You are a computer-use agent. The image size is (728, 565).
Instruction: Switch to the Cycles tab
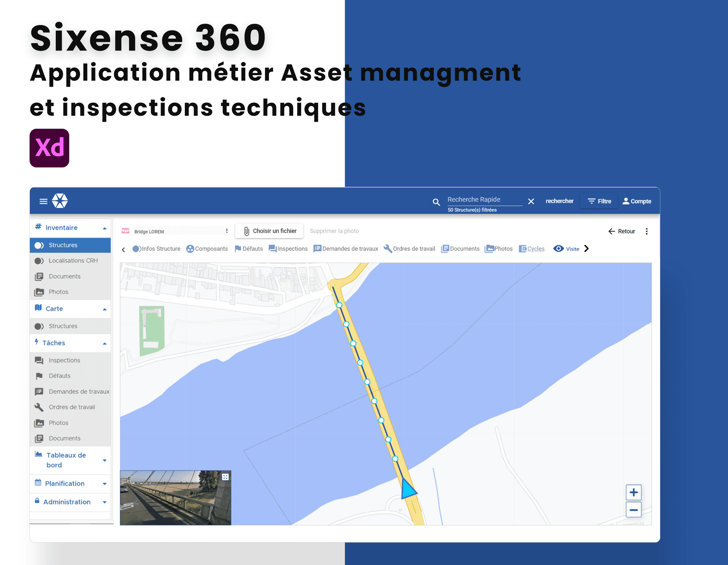point(532,249)
